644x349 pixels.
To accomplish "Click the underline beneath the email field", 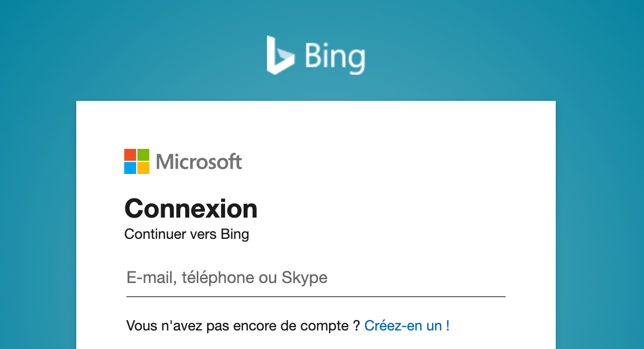I will coord(315,297).
